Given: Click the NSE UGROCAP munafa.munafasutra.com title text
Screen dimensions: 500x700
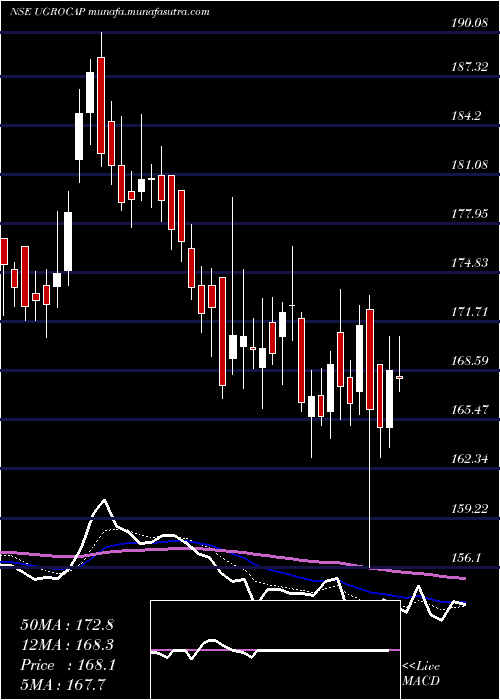Looking at the screenshot, I should (x=109, y=12).
